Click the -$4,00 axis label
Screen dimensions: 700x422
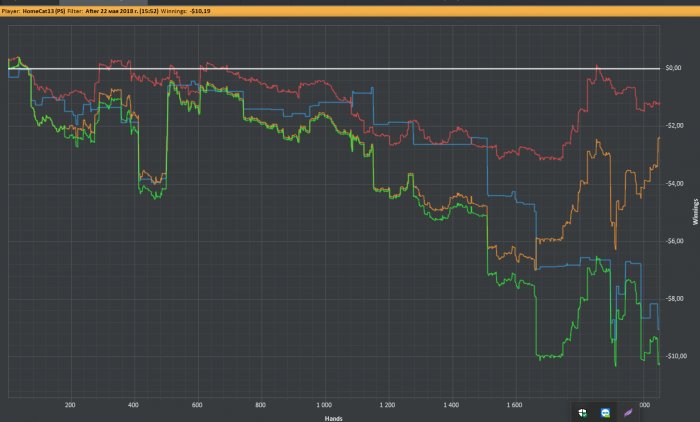coord(673,184)
